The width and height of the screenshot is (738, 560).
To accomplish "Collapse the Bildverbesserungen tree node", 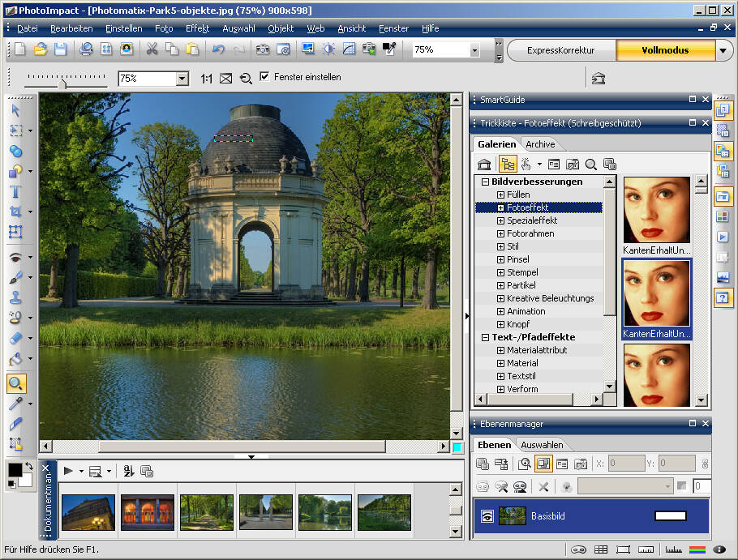I will pos(486,182).
